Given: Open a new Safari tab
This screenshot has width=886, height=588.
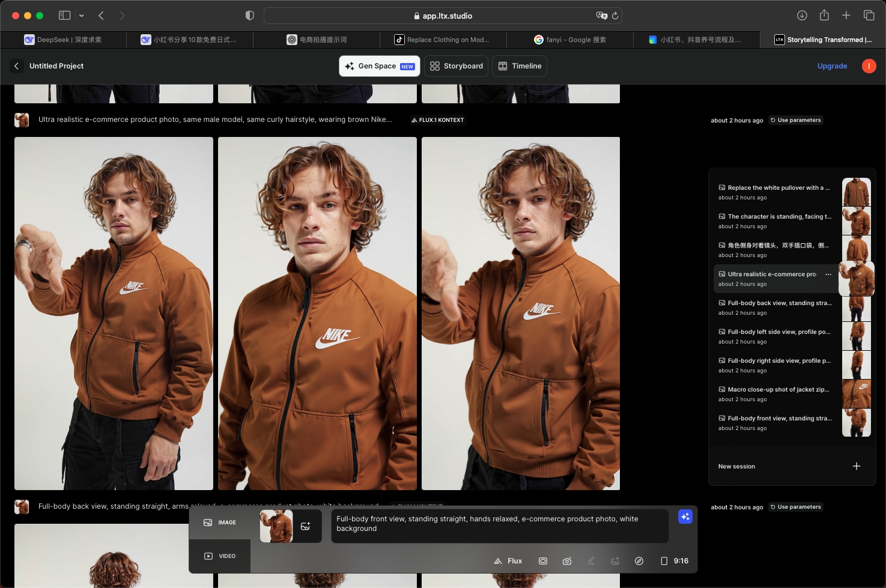Looking at the screenshot, I should [x=846, y=16].
